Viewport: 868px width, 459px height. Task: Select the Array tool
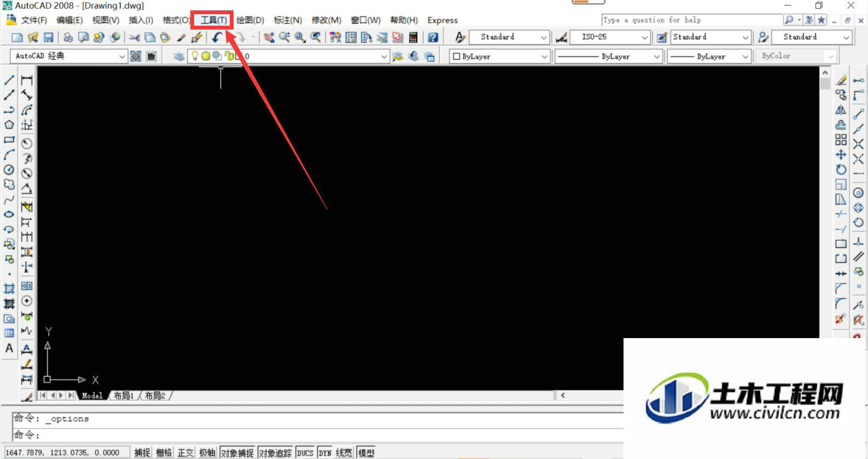click(x=841, y=140)
